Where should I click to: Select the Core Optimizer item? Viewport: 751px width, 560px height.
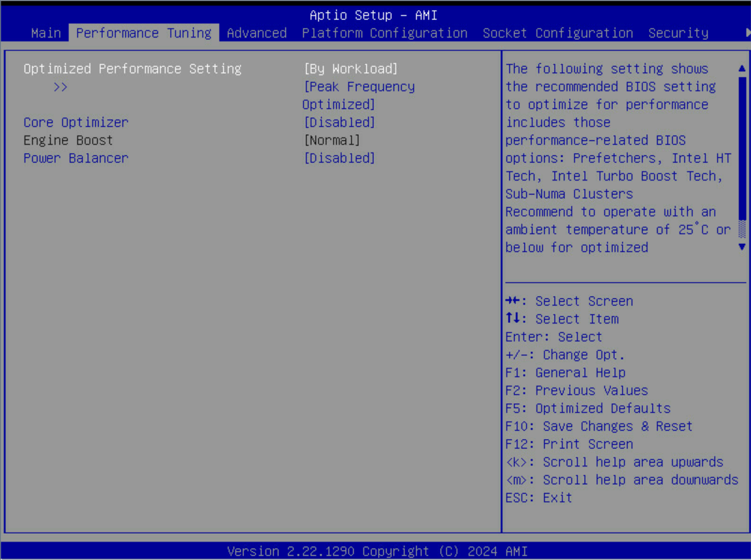click(75, 122)
